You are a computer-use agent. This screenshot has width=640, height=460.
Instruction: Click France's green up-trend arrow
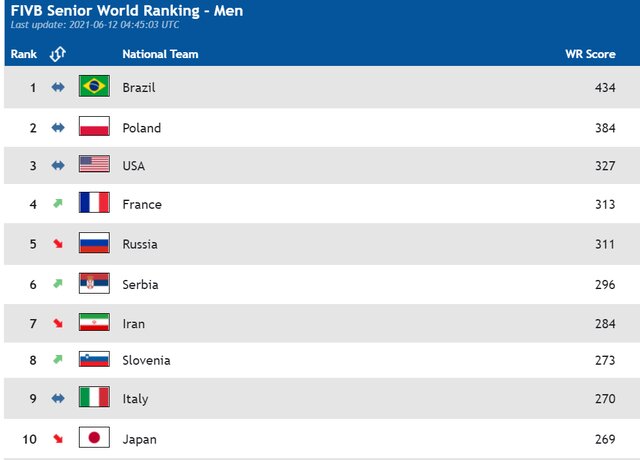[58, 203]
